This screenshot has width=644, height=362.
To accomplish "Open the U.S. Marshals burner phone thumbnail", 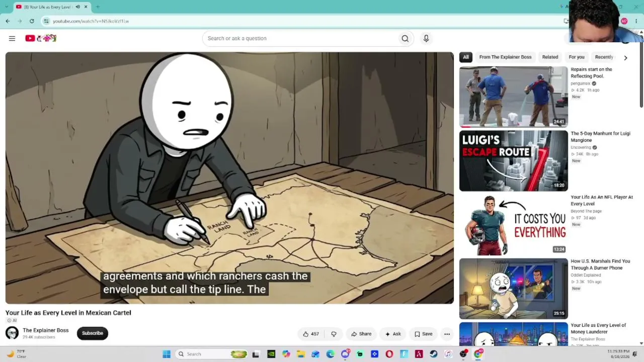I will (x=513, y=289).
